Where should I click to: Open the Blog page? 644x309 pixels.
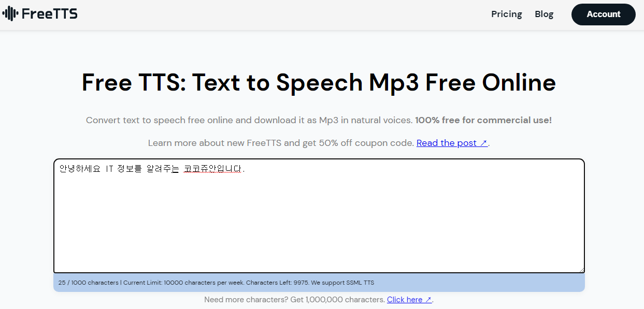coord(544,14)
